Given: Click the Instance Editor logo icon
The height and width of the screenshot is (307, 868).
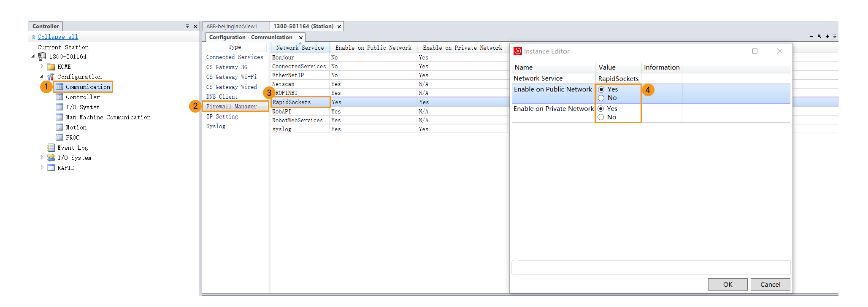Looking at the screenshot, I should point(517,51).
